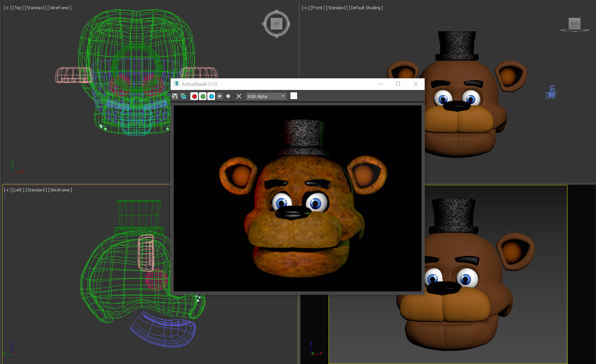
Task: Click the E compass direction on ViewCube
Action: coord(289,24)
